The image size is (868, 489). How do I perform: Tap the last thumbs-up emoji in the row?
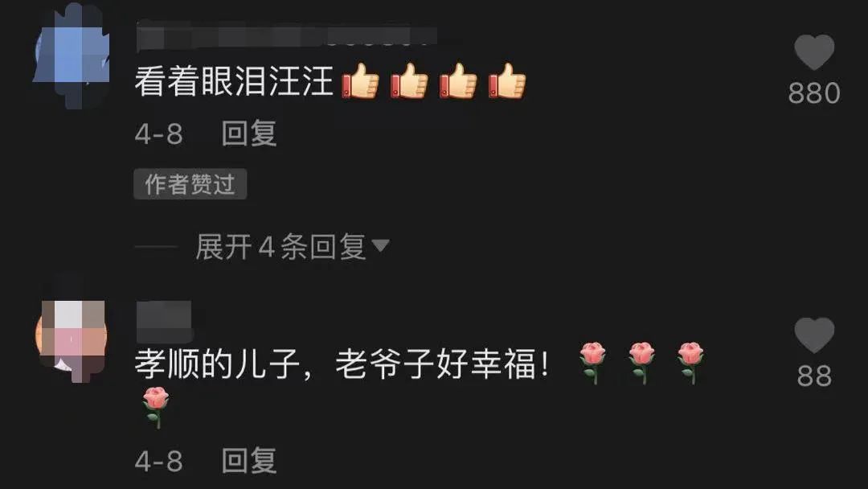coord(507,81)
